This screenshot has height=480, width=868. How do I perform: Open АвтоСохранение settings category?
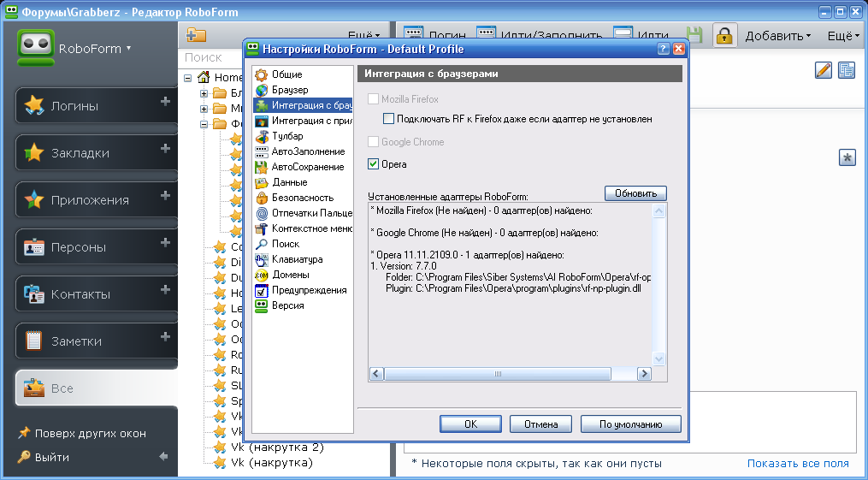point(299,167)
